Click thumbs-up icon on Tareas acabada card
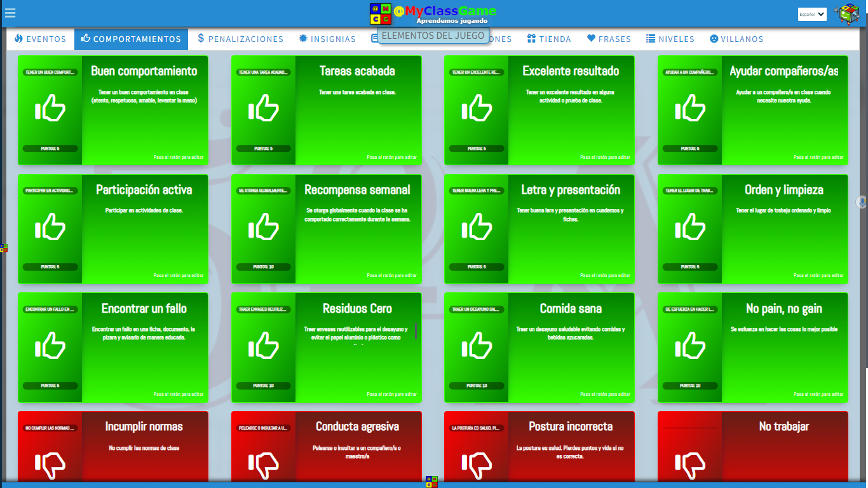868x488 pixels. (x=264, y=108)
